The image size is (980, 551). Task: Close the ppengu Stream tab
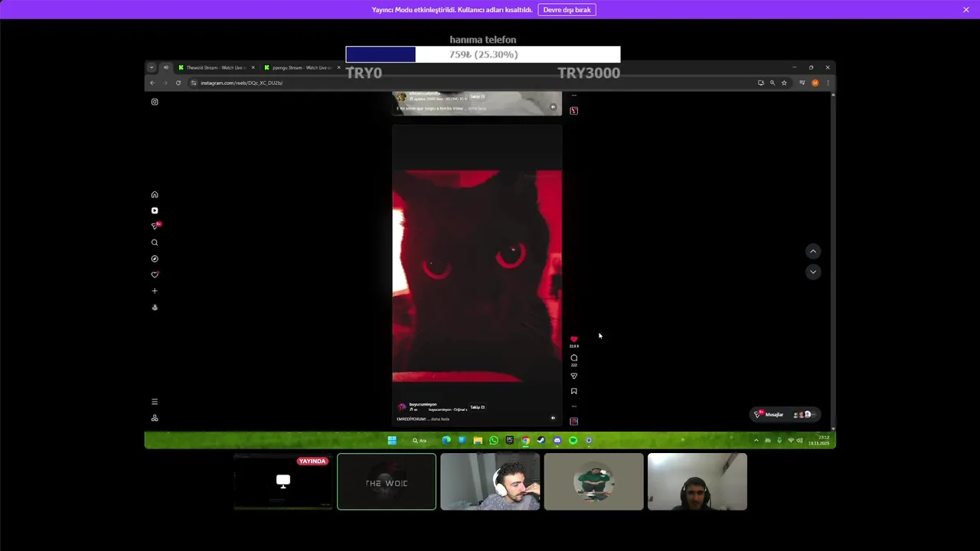[338, 67]
